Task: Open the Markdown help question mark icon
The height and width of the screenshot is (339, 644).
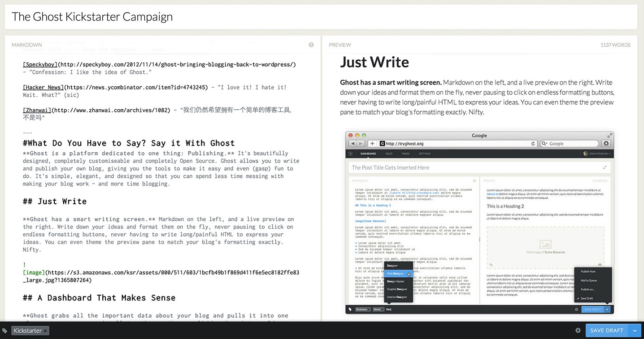Action: [311, 45]
